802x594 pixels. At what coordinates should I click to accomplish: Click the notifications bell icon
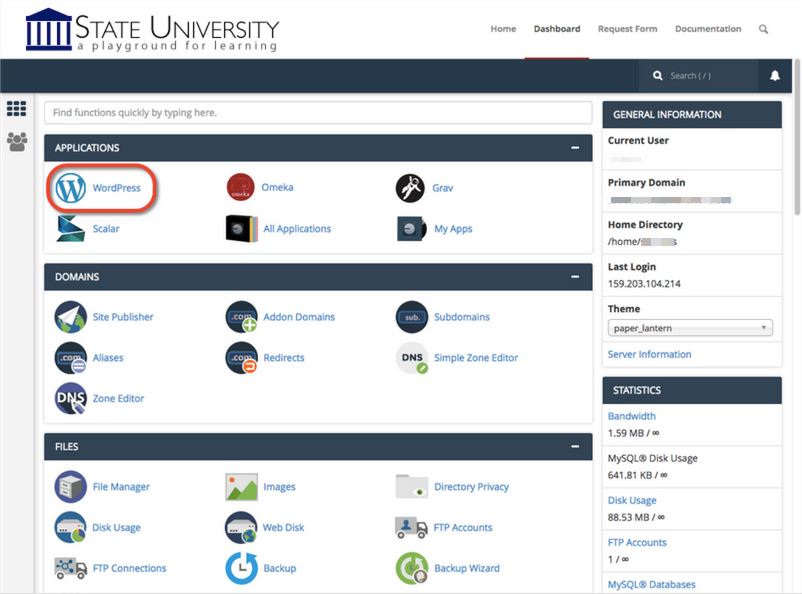(775, 76)
